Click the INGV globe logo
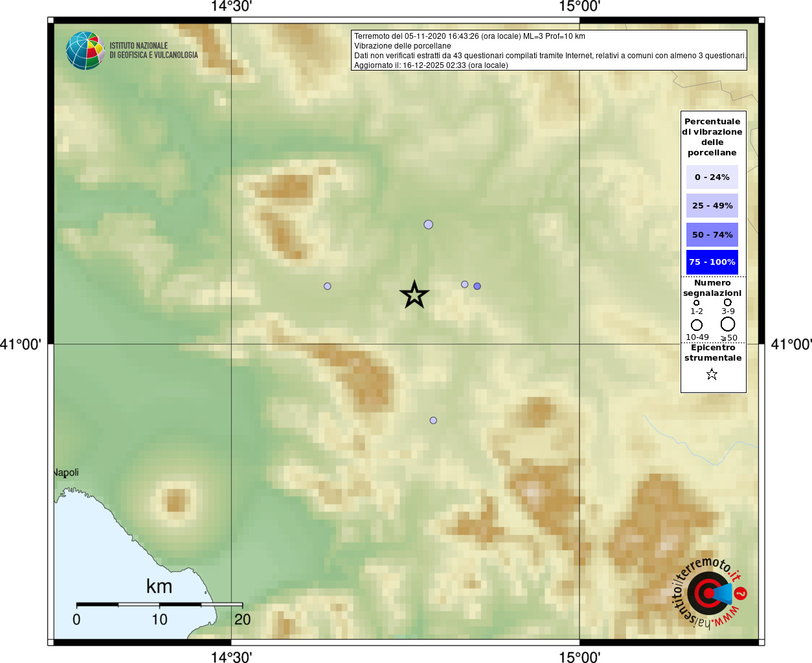The height and width of the screenshot is (663, 812). [x=85, y=51]
